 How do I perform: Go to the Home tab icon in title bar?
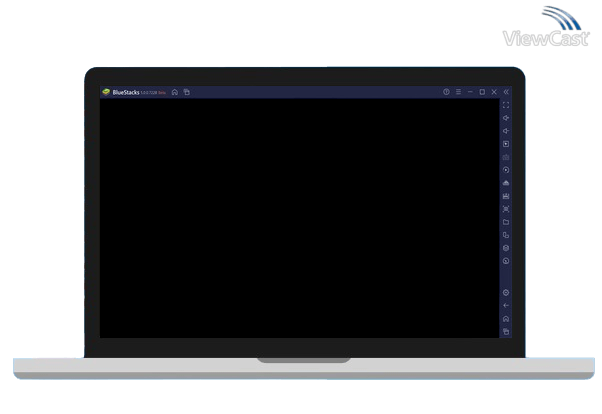pyautogui.click(x=175, y=92)
